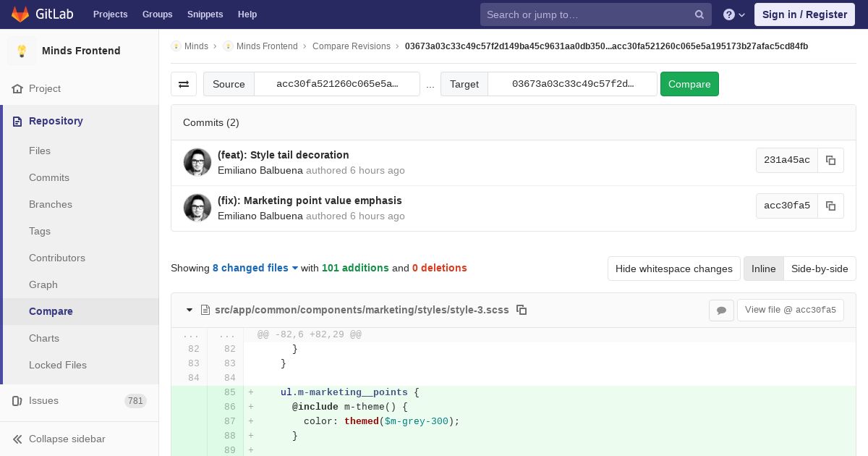Image resolution: width=868 pixels, height=456 pixels.
Task: Click Hide whitespace changes button
Action: tap(674, 269)
